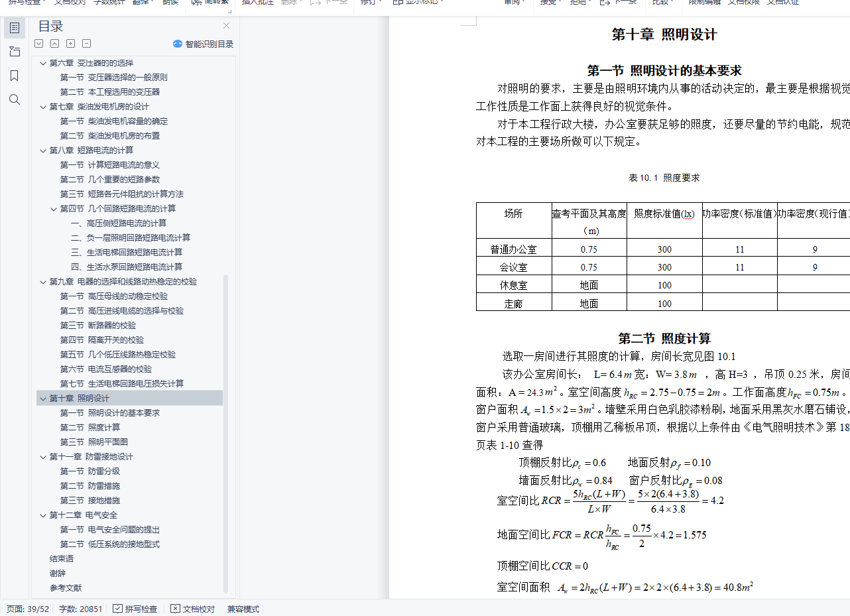Click the 表 10.1 照度要求 table caption
850x616 pixels.
tap(664, 178)
